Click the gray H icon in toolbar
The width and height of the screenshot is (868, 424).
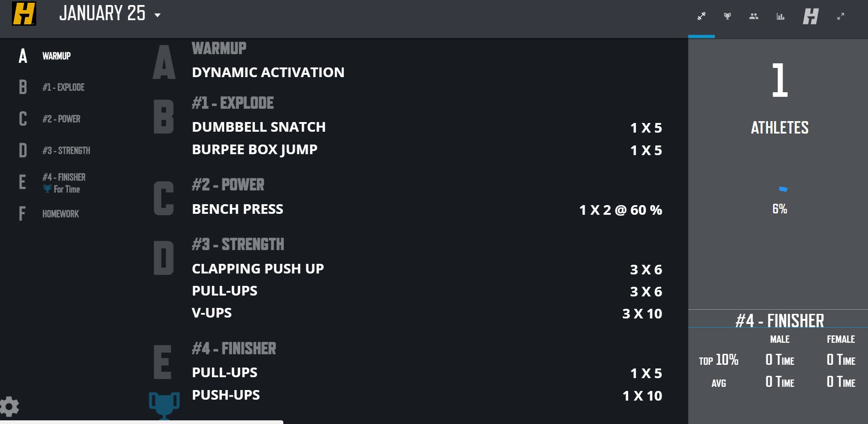pos(811,17)
